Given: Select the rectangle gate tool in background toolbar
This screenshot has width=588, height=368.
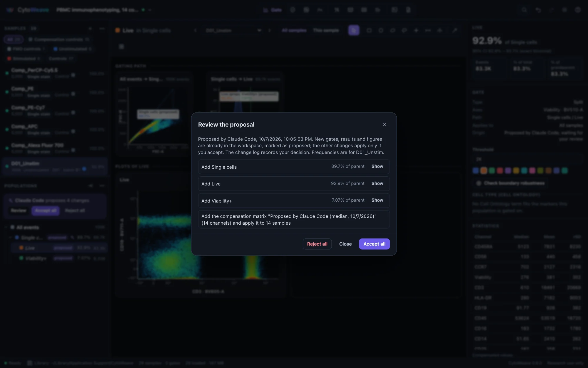Looking at the screenshot, I should (369, 30).
